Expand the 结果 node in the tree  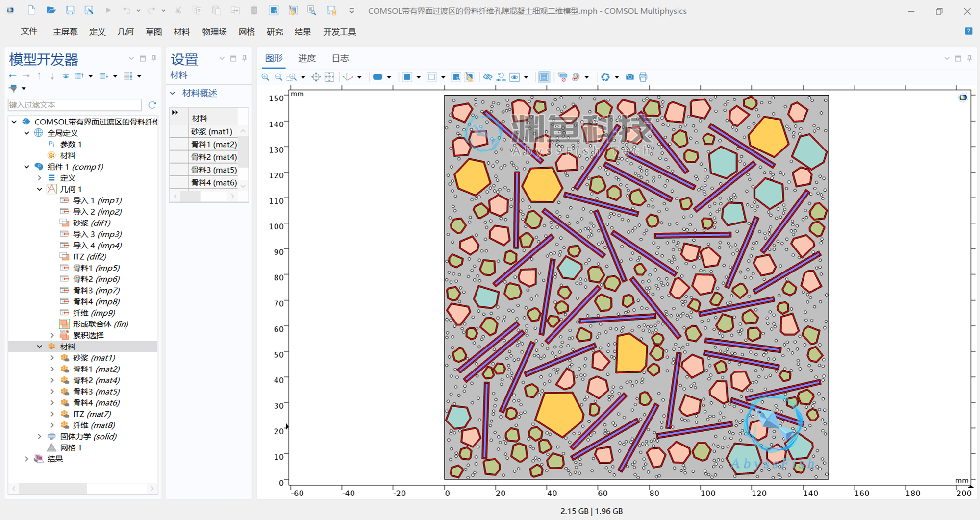coord(27,459)
